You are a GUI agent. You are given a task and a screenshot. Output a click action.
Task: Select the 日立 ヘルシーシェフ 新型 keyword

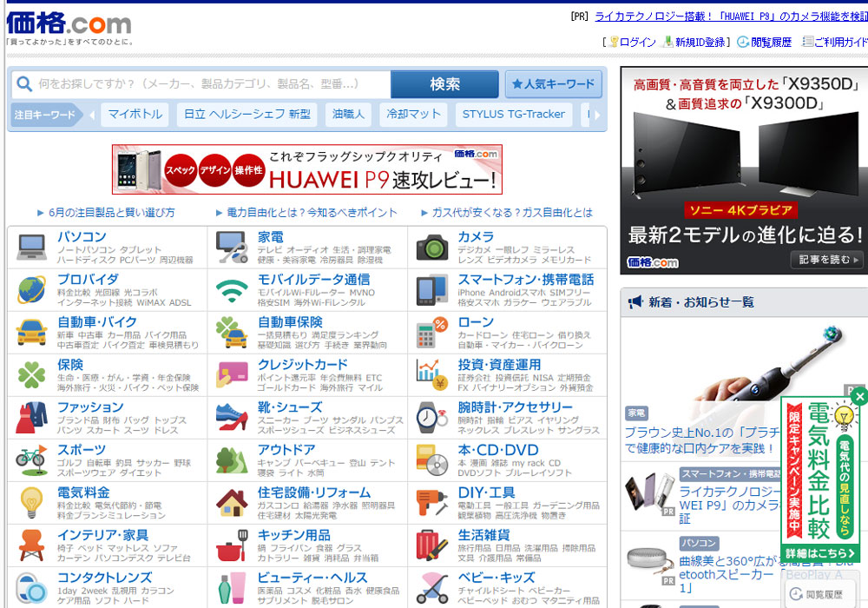pos(247,115)
